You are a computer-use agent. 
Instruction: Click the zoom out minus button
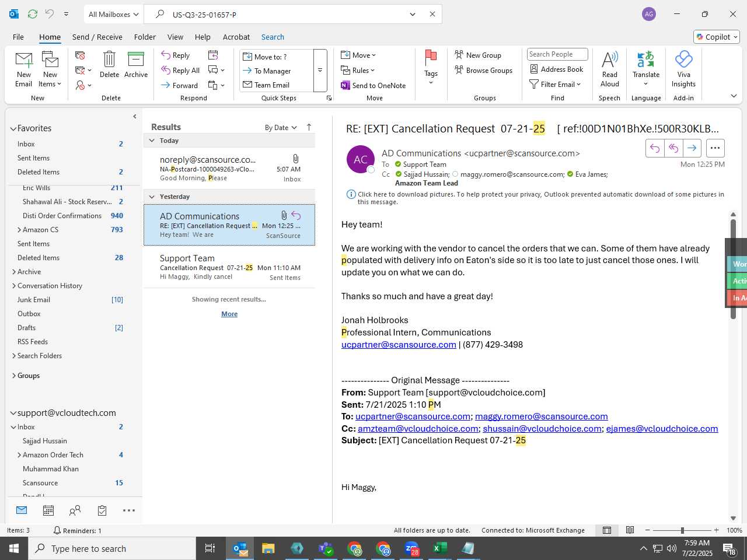pyautogui.click(x=648, y=530)
